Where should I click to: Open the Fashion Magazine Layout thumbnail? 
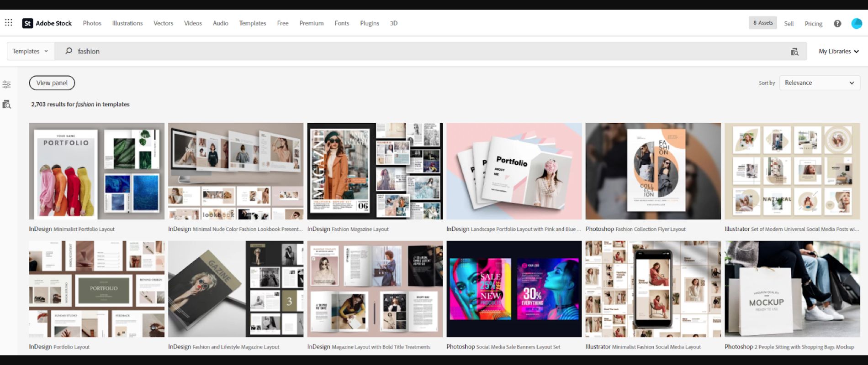[x=375, y=171]
